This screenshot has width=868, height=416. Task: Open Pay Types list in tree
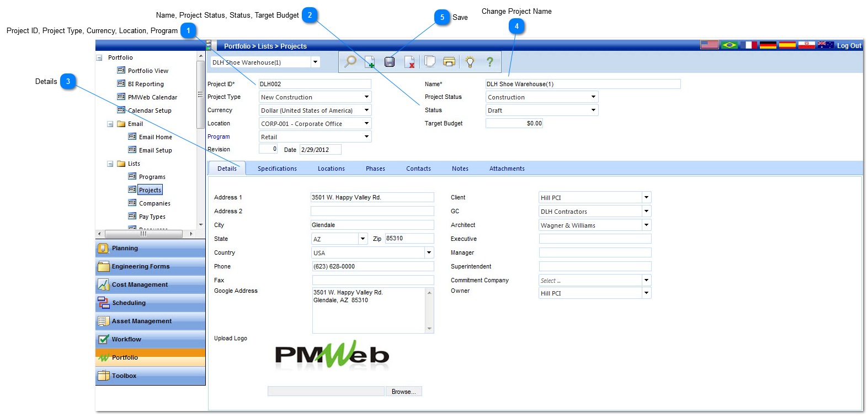152,217
